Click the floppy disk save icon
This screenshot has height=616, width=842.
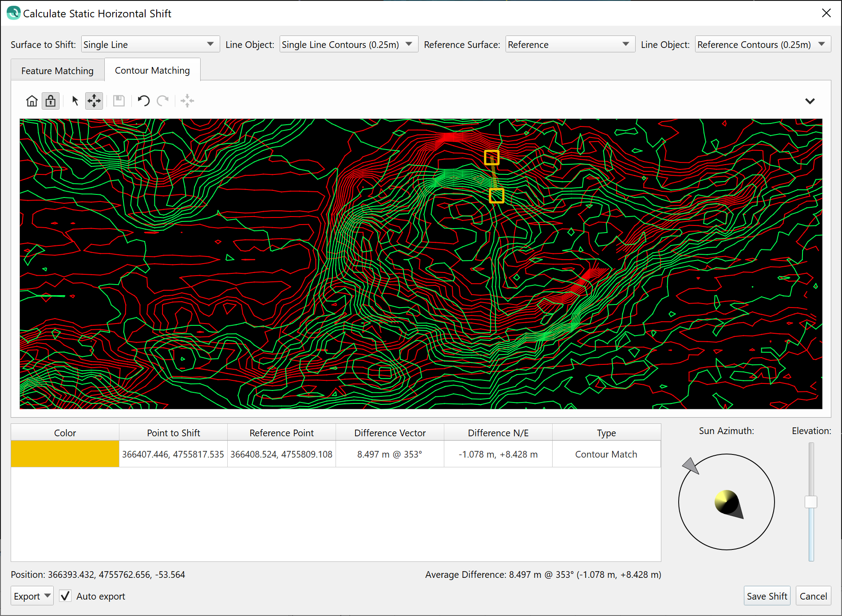point(119,101)
